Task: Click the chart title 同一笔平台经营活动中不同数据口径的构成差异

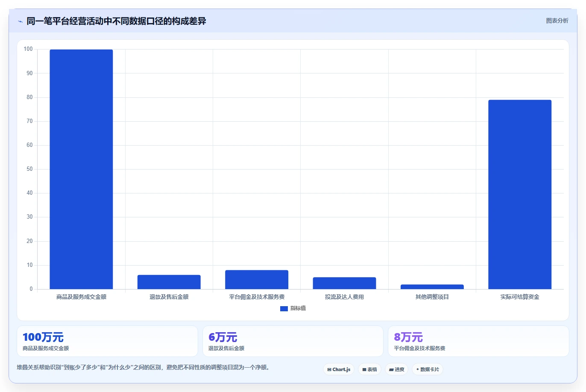Action: coord(116,21)
